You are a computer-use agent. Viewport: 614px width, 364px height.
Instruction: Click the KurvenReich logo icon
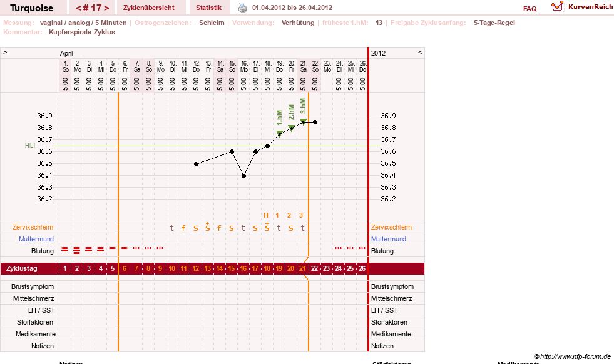point(557,6)
